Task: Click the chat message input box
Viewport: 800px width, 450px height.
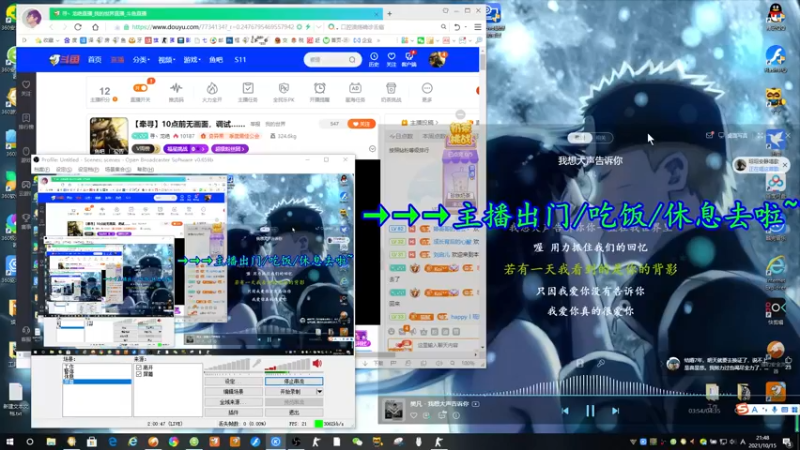Action: coord(438,345)
